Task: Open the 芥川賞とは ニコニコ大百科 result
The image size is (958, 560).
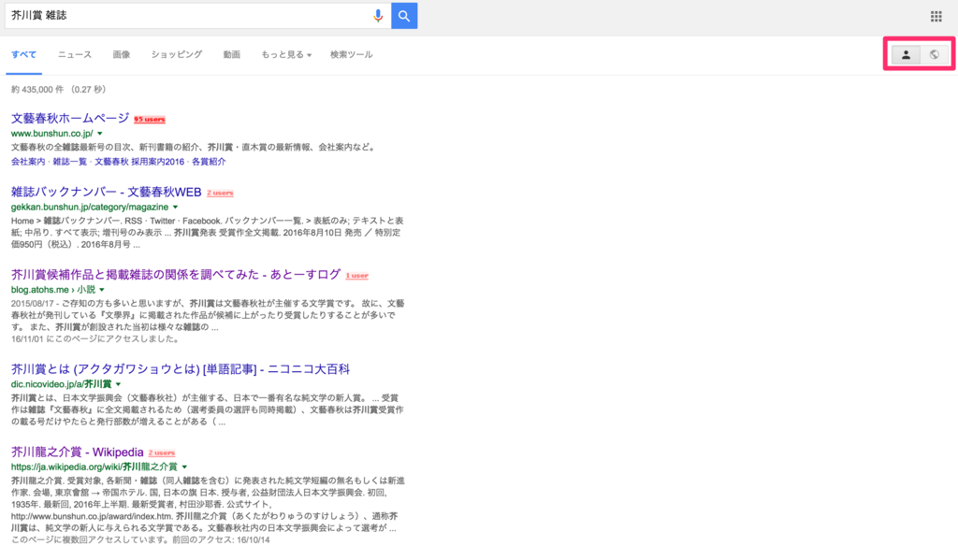Action: click(x=181, y=369)
